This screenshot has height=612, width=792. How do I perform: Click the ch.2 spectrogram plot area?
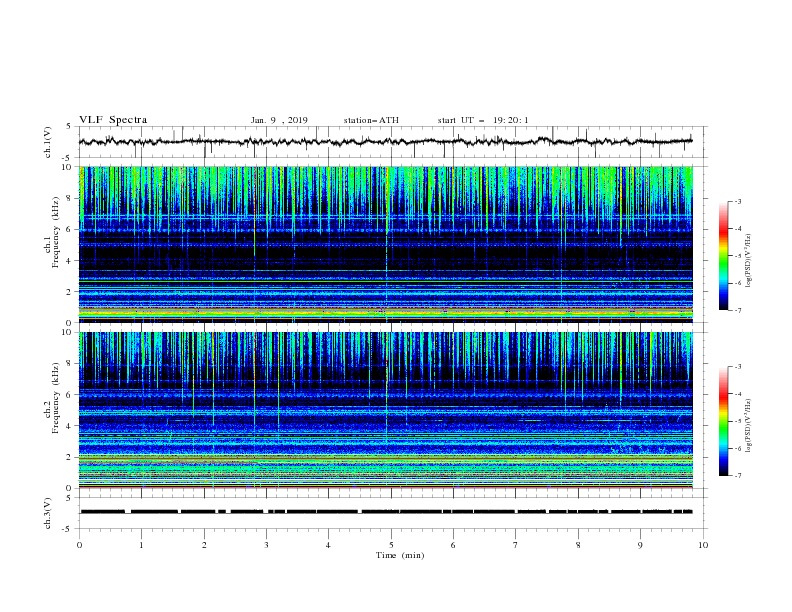(386, 410)
